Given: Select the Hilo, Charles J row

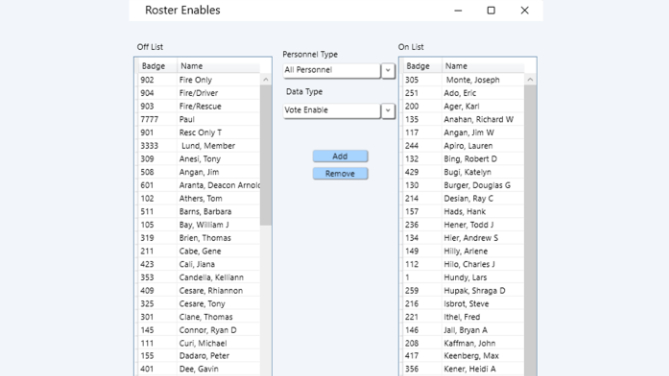Looking at the screenshot, I should click(463, 265).
